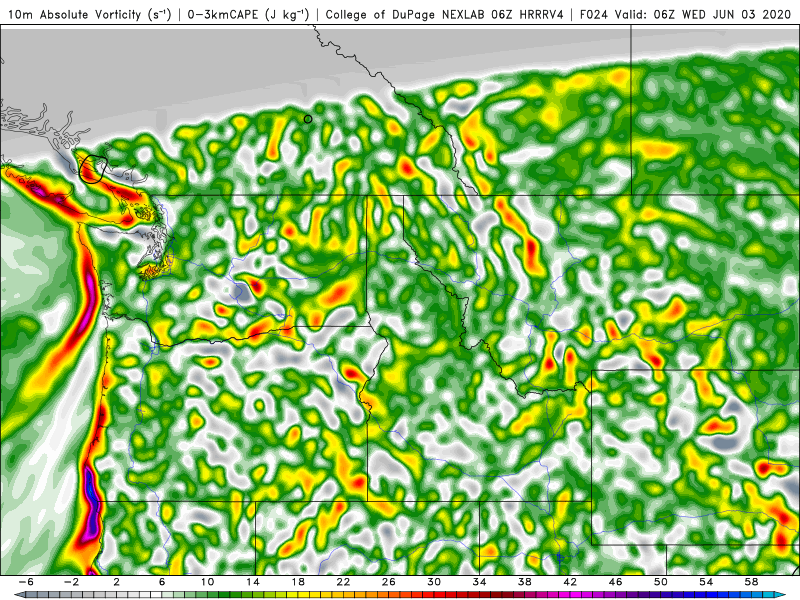Click the "College of DuPage NEXLAB" header text
Viewport: 800px width, 600px height.
click(x=406, y=14)
